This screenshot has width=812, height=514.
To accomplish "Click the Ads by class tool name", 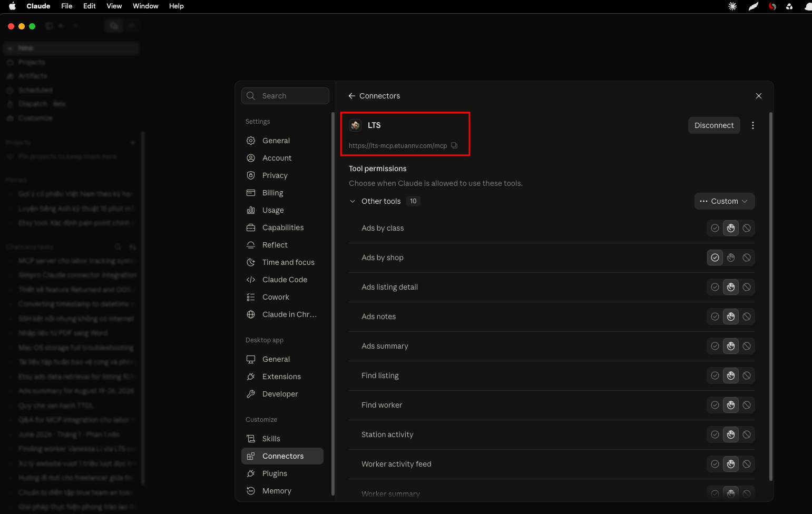I will 383,228.
